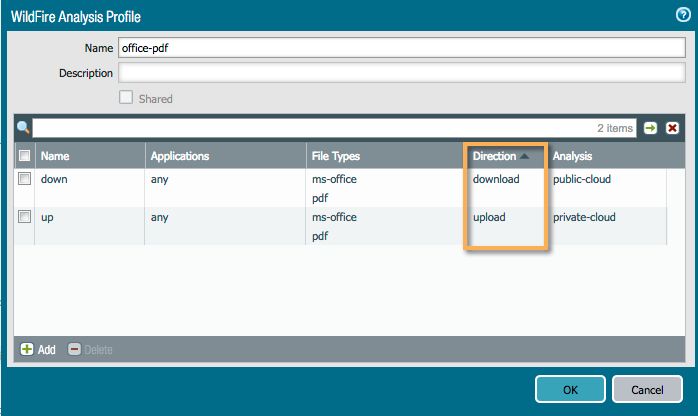The image size is (698, 416).
Task: Click the green plus Add icon
Action: pos(27,349)
